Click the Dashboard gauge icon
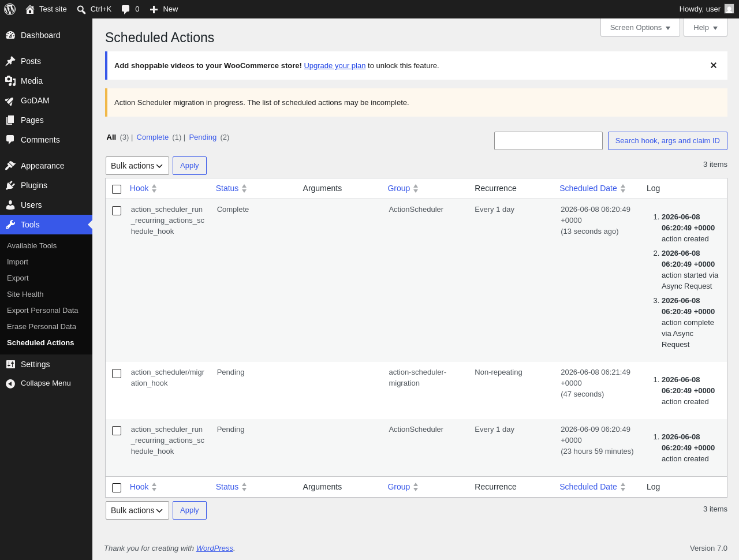The image size is (739, 560). point(10,35)
